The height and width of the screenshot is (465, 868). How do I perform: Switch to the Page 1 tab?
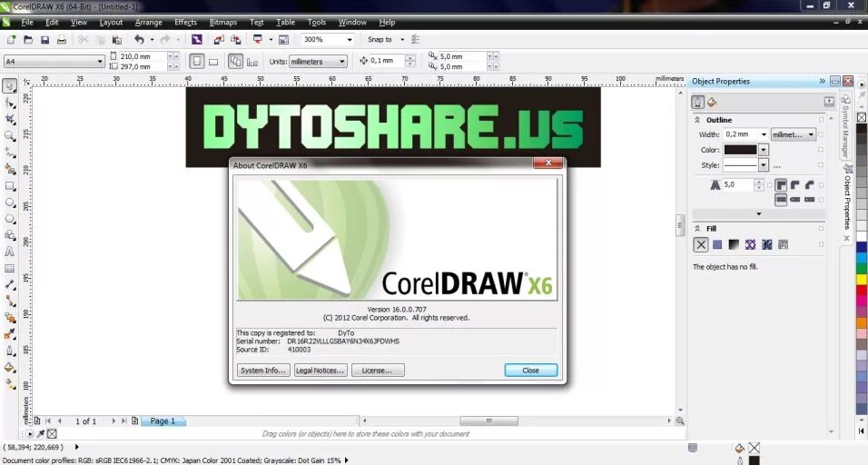(x=163, y=420)
